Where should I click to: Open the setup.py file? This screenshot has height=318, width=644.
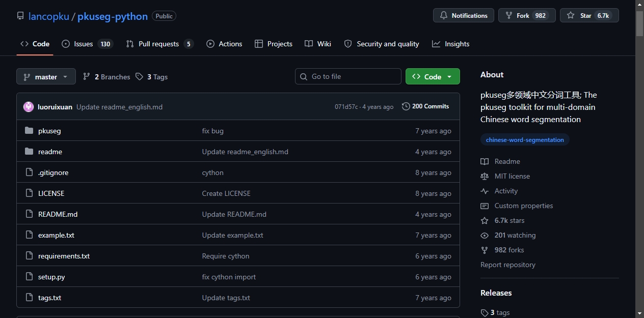pyautogui.click(x=51, y=277)
